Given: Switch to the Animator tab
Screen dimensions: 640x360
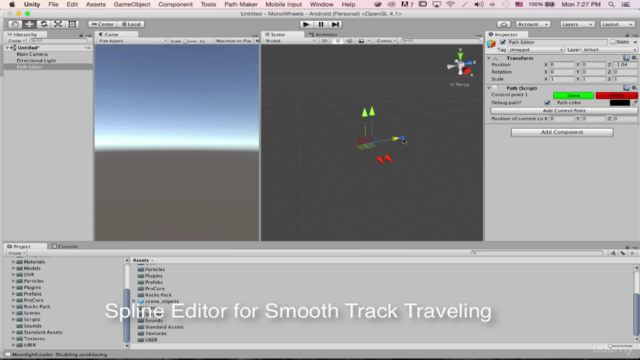Looking at the screenshot, I should click(x=323, y=35).
